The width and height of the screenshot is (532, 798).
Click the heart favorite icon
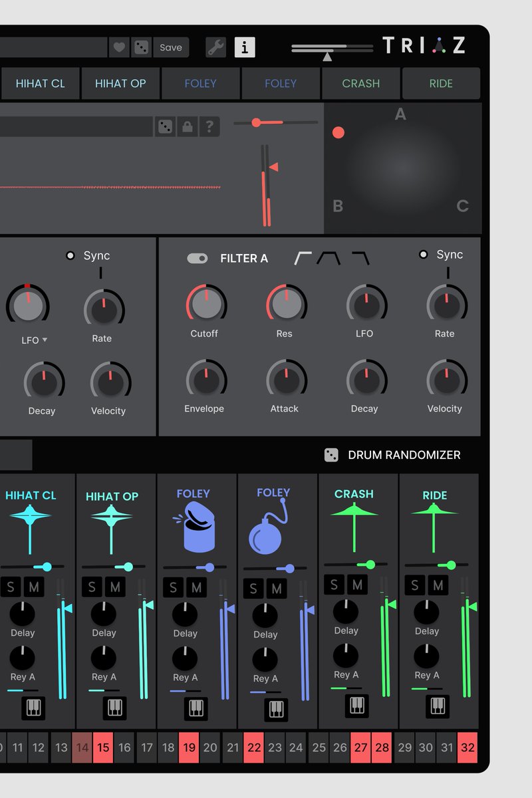119,47
